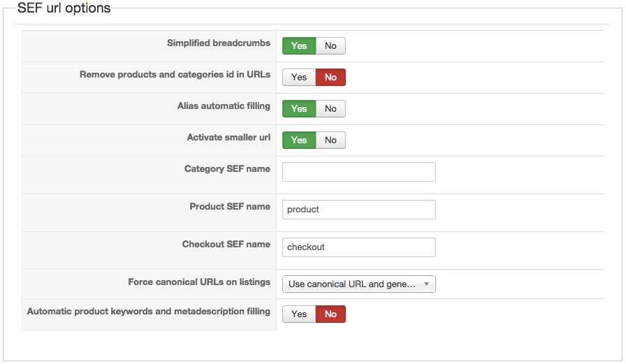Click the Checkout SEF name text box
The height and width of the screenshot is (364, 626).
tap(358, 247)
